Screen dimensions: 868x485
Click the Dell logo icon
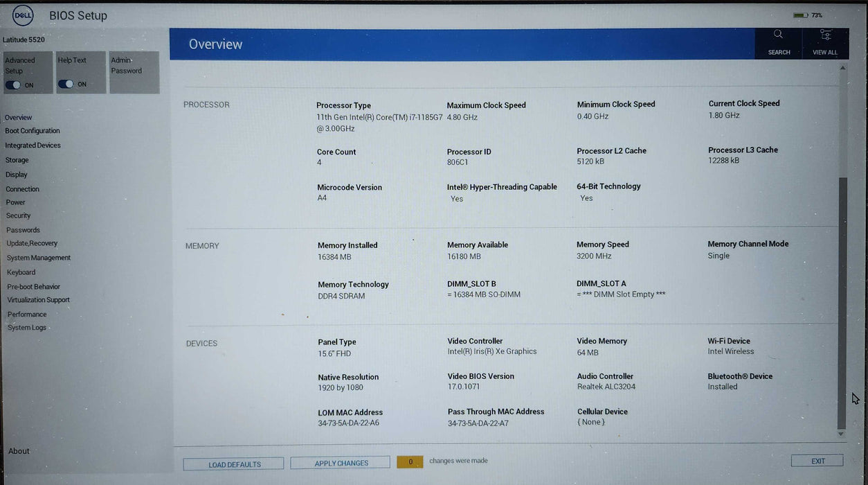pos(23,15)
